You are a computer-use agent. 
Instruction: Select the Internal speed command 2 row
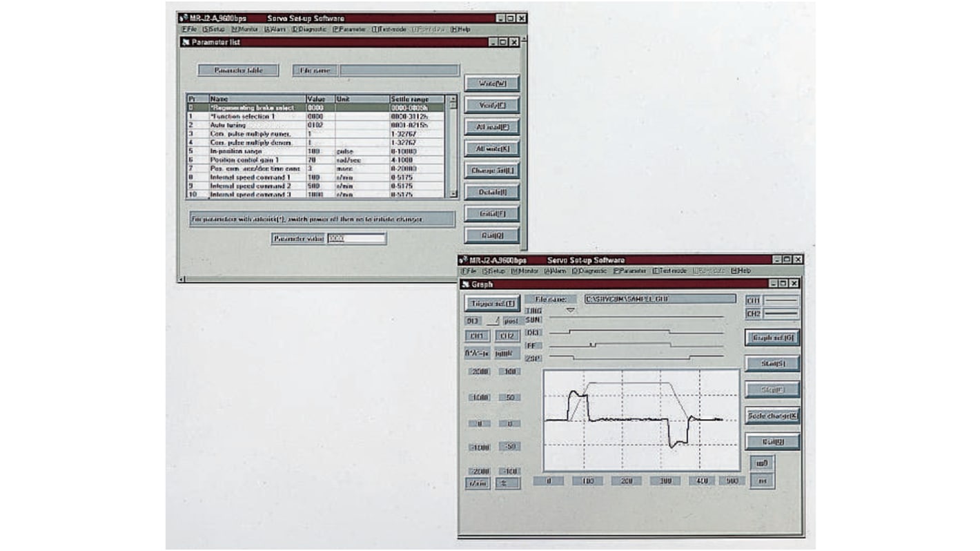click(x=317, y=186)
